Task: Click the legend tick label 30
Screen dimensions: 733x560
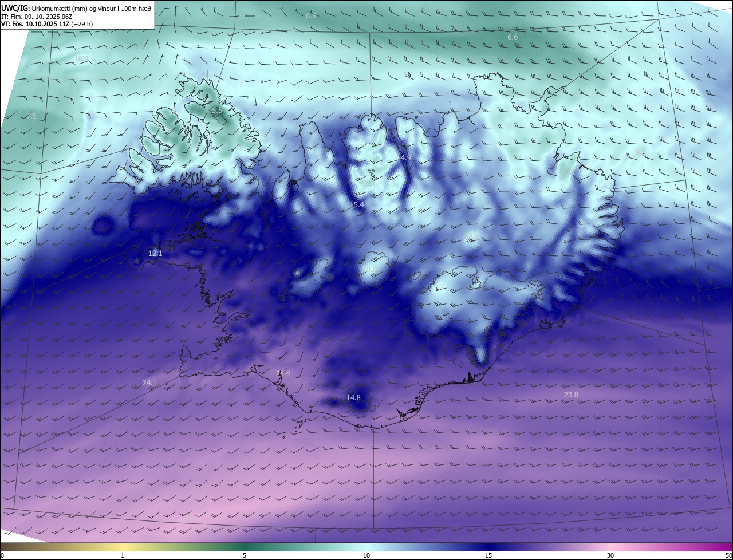Action: (x=610, y=555)
